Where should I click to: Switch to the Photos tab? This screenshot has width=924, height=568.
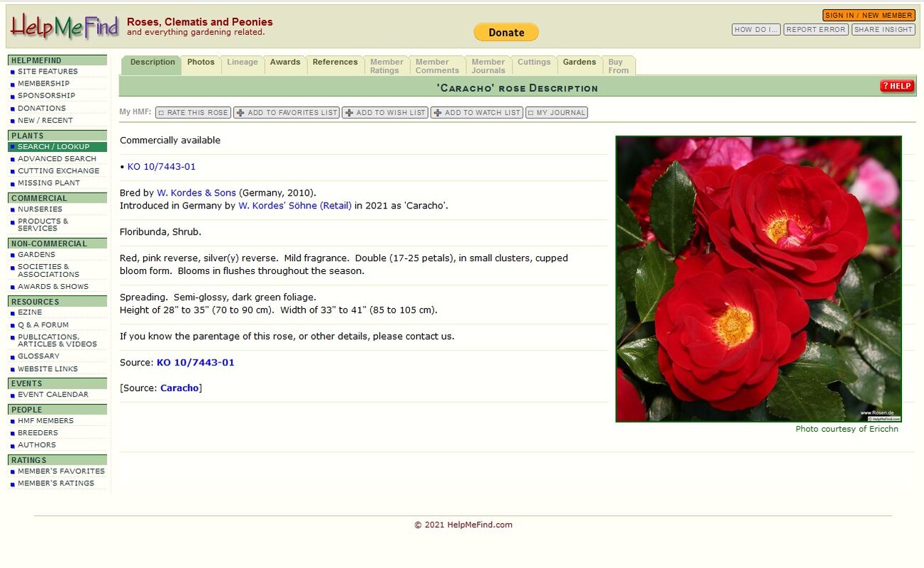point(201,62)
